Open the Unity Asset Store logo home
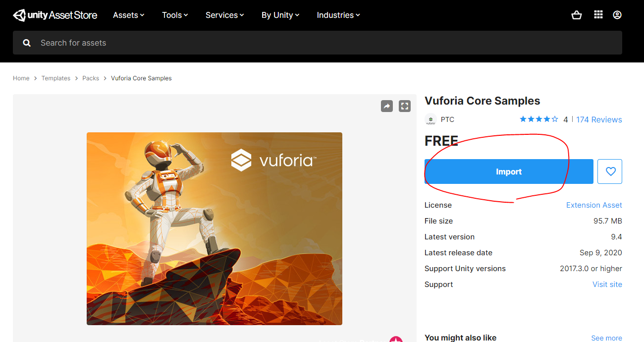 (55, 15)
